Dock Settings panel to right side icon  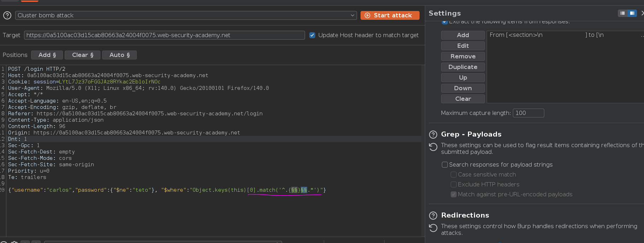pyautogui.click(x=632, y=13)
